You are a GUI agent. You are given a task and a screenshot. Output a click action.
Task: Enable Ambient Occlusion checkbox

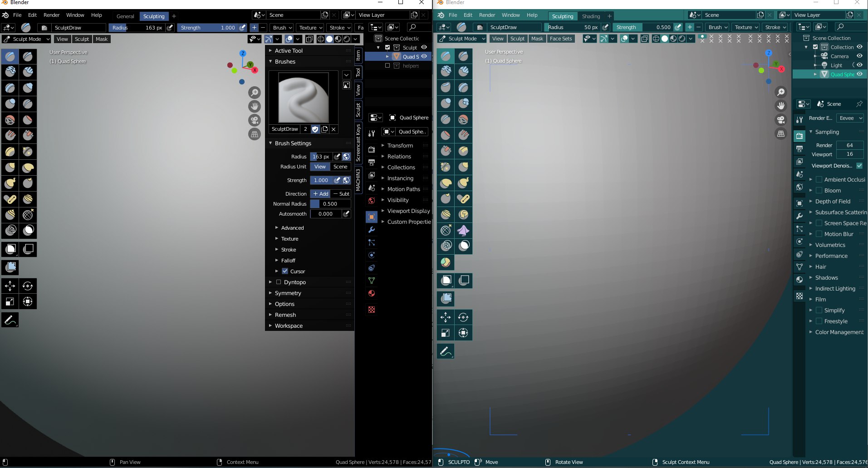pos(819,180)
